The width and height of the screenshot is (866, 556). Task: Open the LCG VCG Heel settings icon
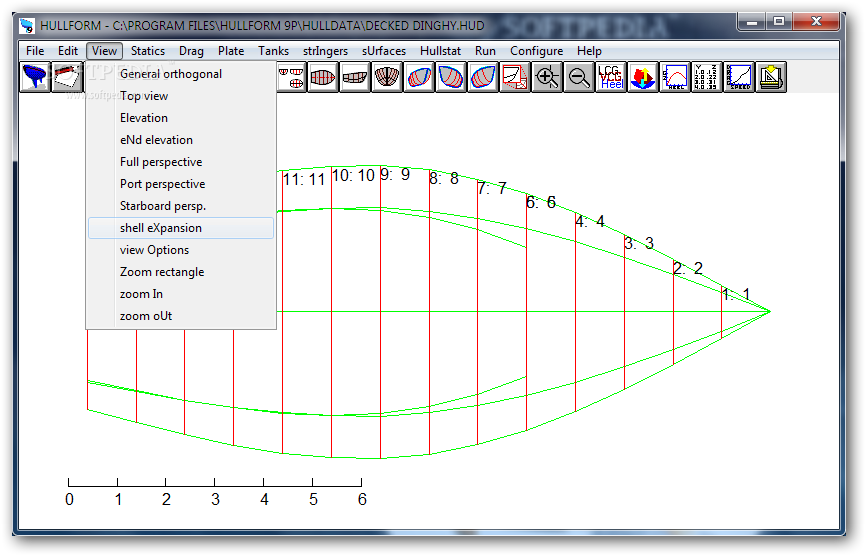611,77
